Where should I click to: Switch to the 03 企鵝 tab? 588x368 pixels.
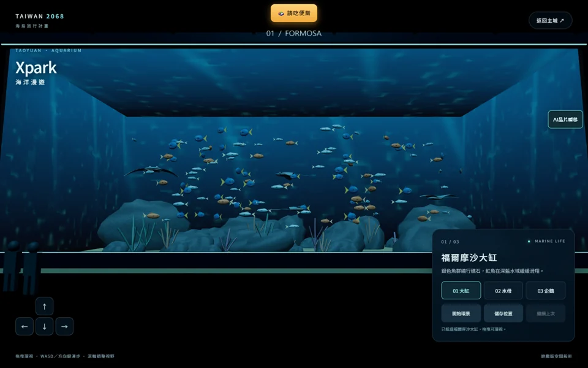click(546, 291)
